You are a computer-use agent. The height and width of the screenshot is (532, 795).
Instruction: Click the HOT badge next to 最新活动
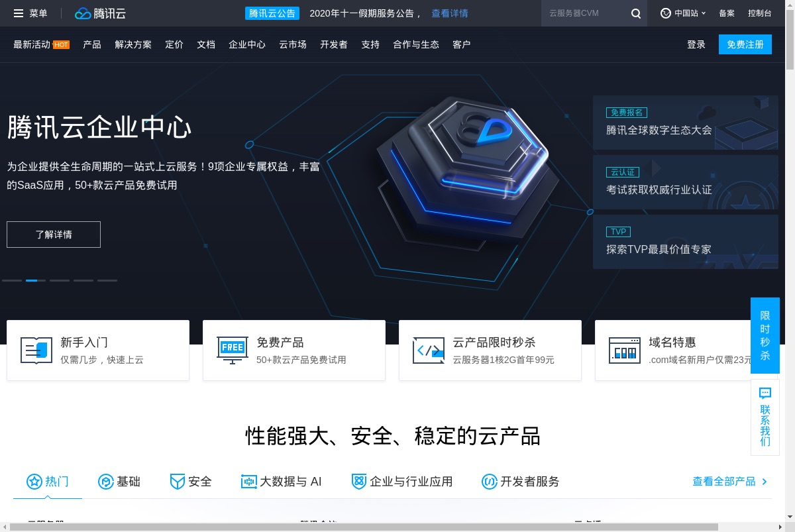click(61, 45)
